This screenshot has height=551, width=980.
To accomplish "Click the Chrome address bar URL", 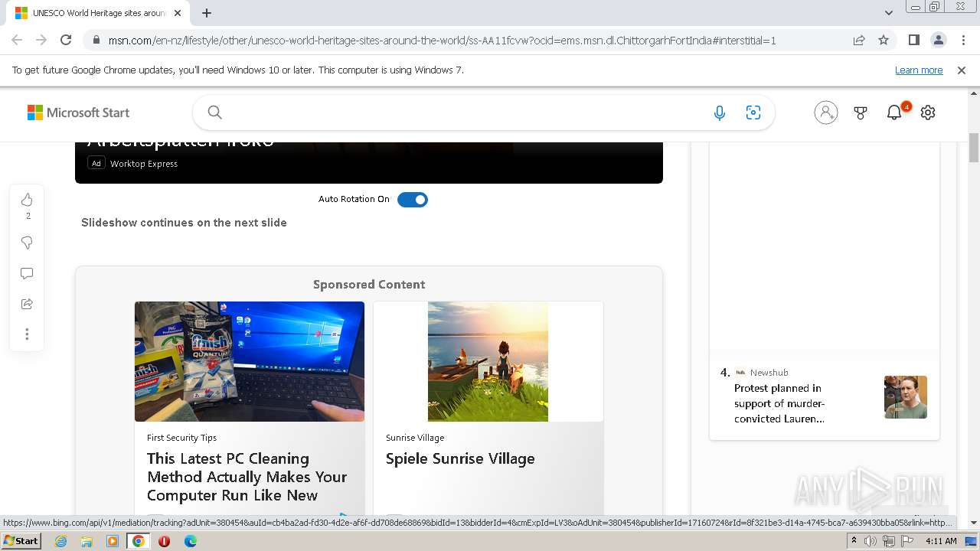I will pos(442,40).
